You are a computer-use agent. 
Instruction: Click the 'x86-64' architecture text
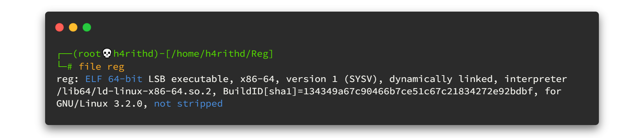point(257,79)
